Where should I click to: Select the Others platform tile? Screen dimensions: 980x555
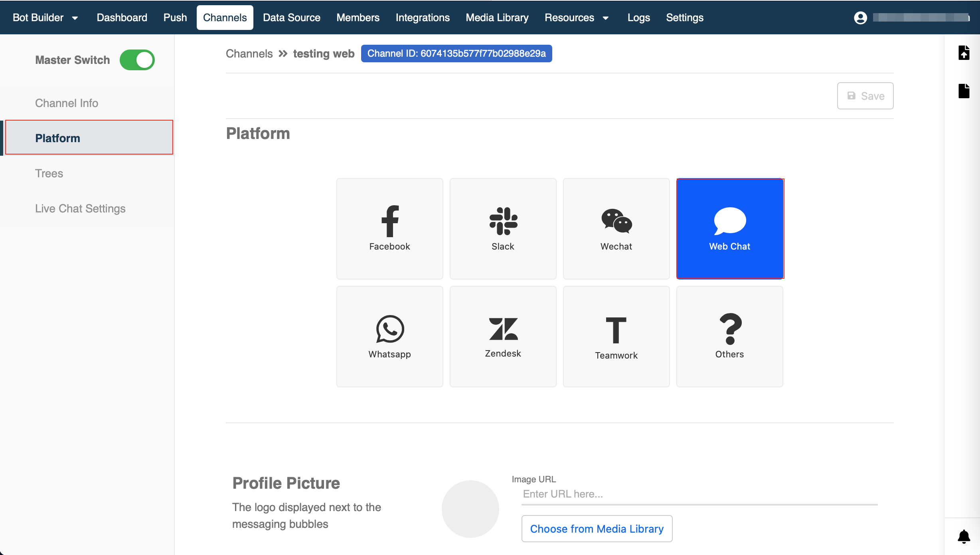[x=729, y=336]
